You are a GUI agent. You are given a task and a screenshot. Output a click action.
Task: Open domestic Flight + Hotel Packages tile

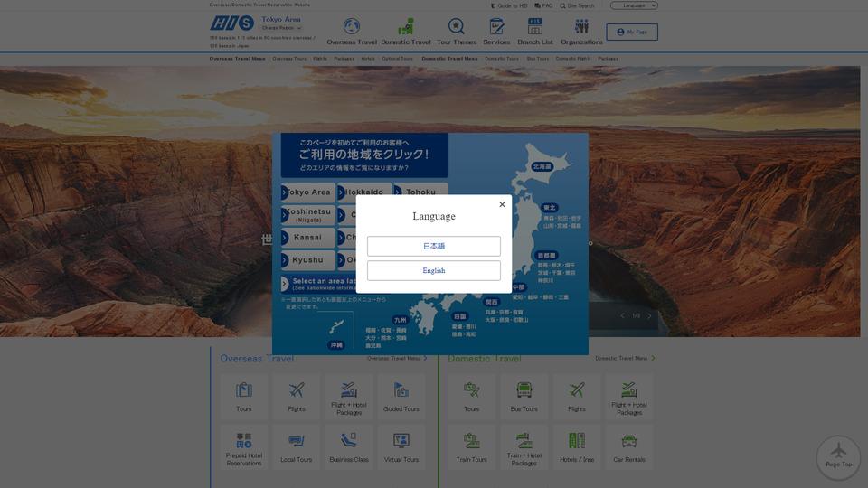(x=629, y=396)
